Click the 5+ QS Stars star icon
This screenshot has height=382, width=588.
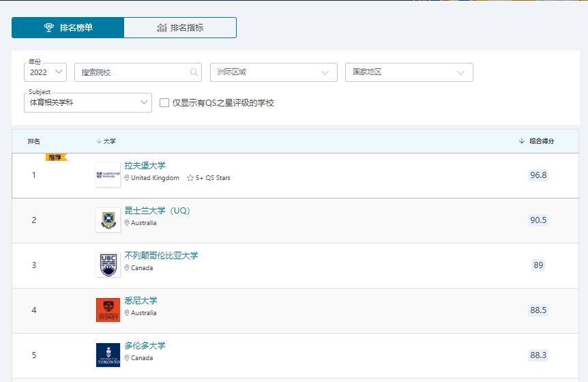[190, 177]
